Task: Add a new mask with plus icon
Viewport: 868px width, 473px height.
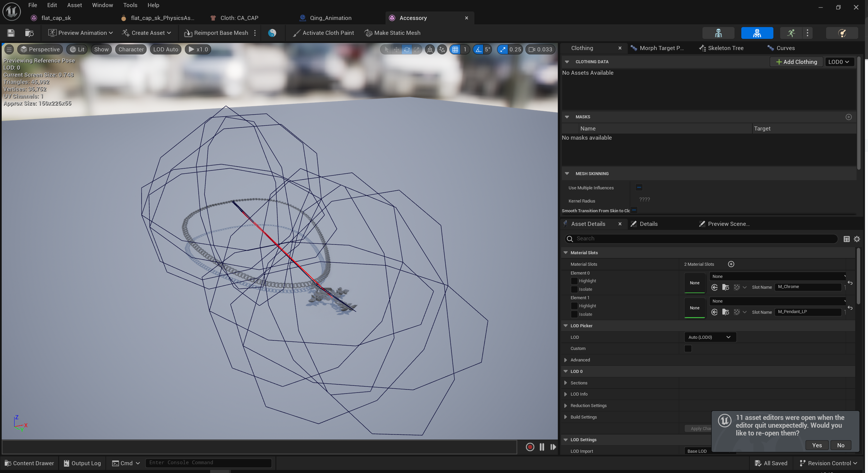Action: (848, 117)
